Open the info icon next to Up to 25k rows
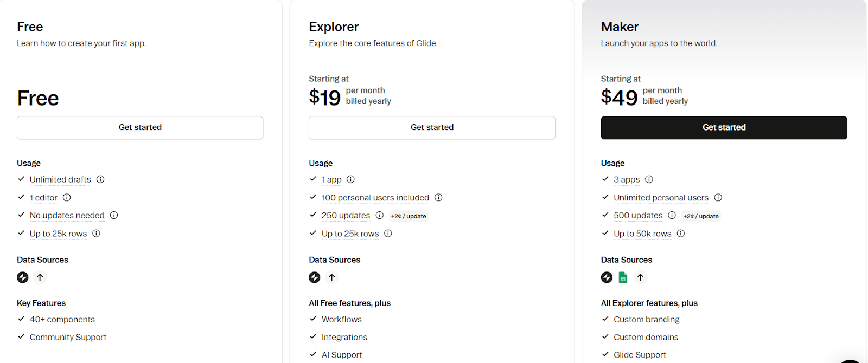The width and height of the screenshot is (868, 363). [96, 234]
